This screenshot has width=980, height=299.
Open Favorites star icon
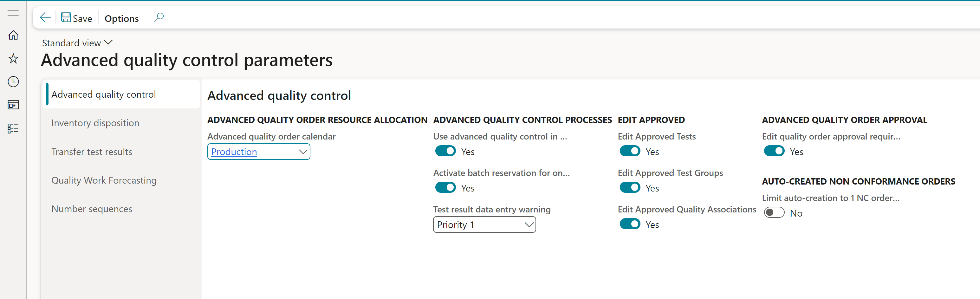click(13, 59)
